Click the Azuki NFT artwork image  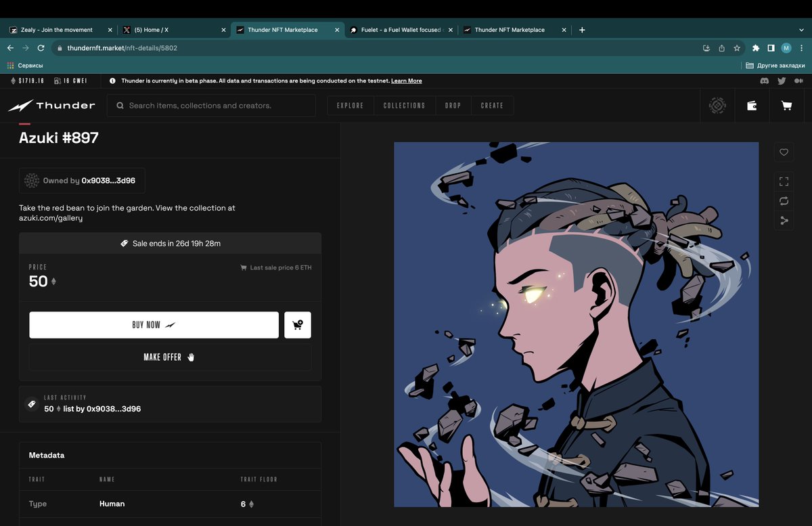(x=577, y=324)
